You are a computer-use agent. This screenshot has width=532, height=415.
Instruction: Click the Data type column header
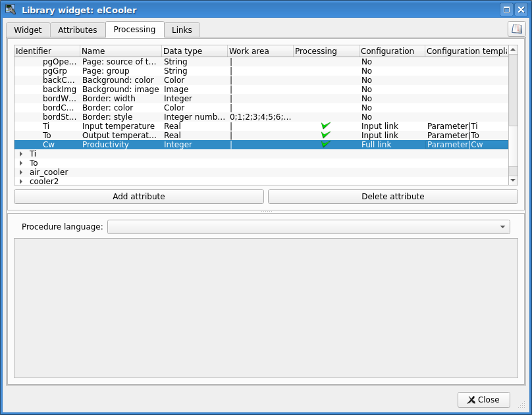pos(194,51)
